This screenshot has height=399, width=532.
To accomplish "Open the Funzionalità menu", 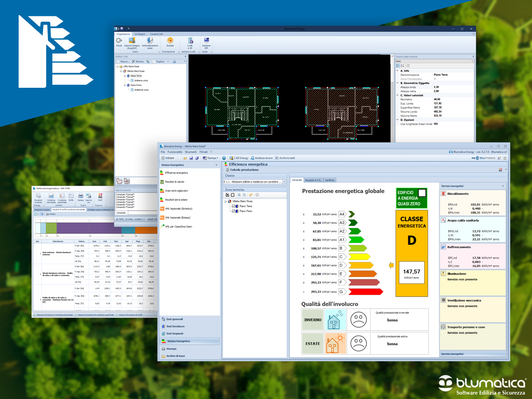I will 175,152.
